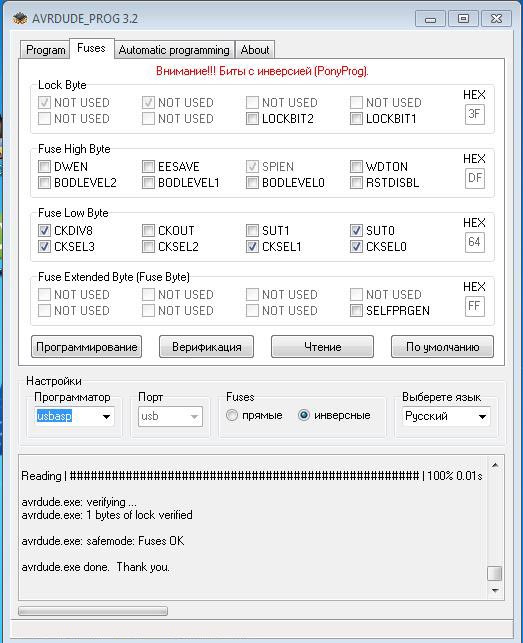This screenshot has width=523, height=643.
Task: Click the Программирование button
Action: click(x=87, y=347)
